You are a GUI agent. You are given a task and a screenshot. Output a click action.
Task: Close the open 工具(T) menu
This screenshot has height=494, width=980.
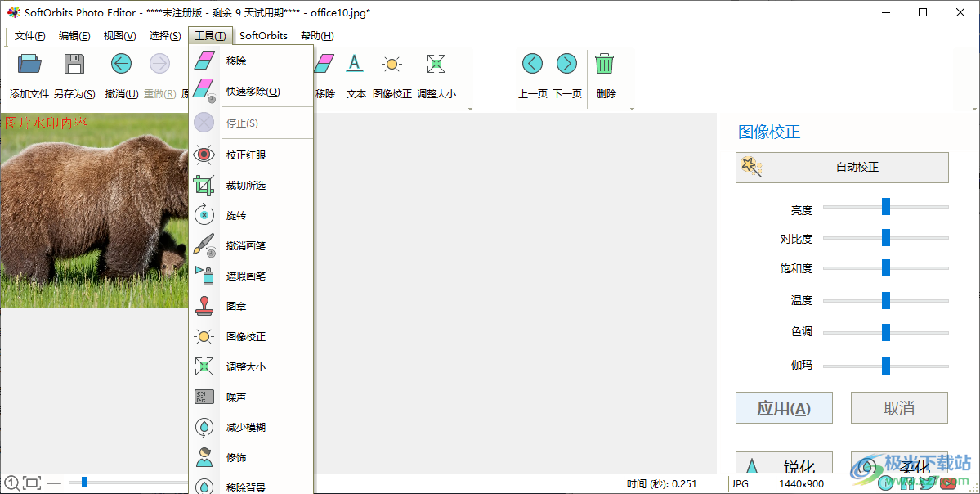[x=211, y=36]
